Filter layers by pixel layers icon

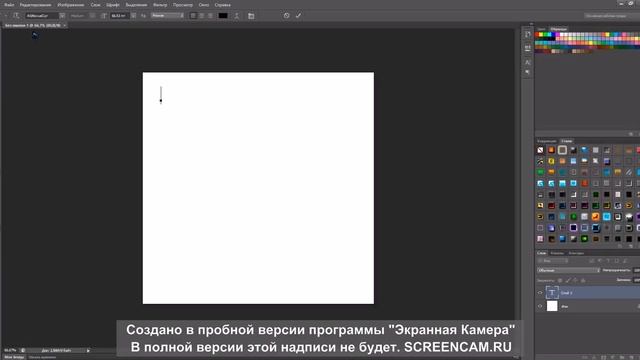pyautogui.click(x=591, y=261)
